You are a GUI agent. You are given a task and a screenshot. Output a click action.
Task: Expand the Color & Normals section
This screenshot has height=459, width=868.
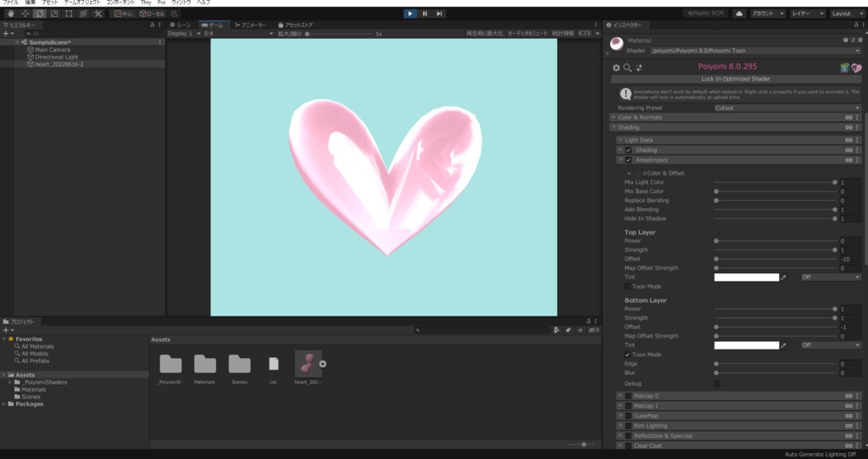click(x=640, y=117)
